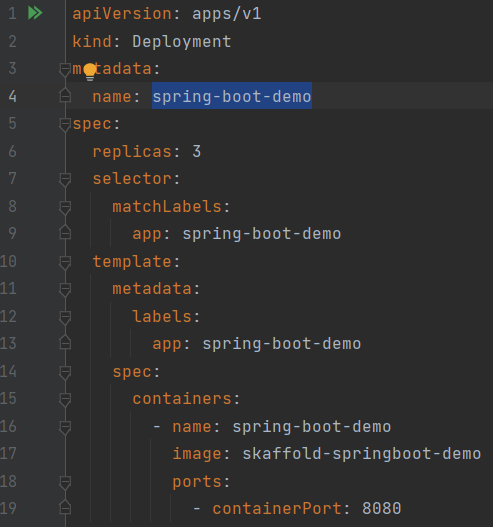
Task: Click the containerPort key
Action: 277,509
